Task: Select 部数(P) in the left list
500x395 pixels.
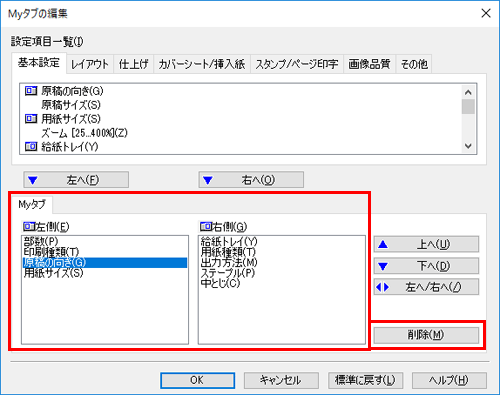Action: point(105,241)
